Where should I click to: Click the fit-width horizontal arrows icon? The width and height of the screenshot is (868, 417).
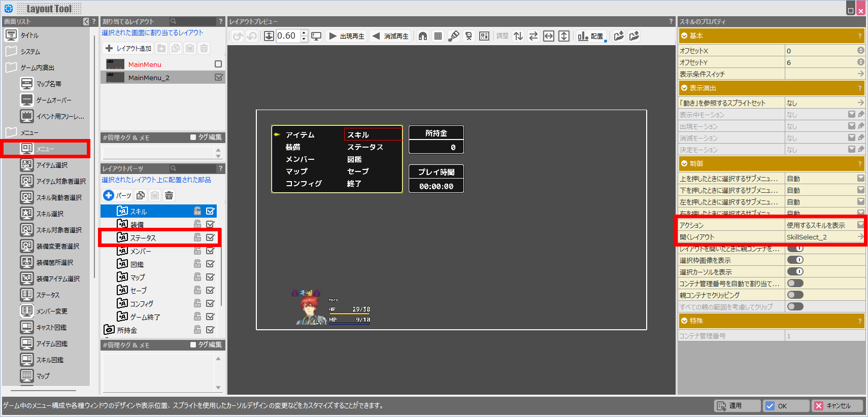pyautogui.click(x=548, y=36)
